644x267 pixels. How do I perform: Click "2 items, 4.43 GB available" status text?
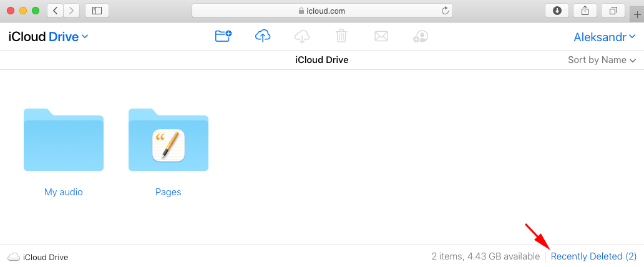(485, 256)
